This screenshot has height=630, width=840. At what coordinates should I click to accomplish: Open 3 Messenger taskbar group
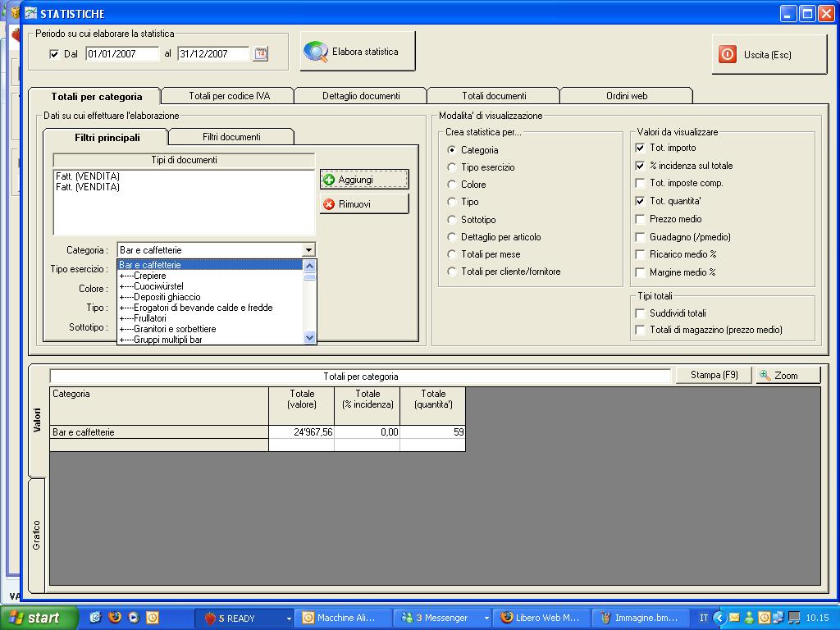click(x=444, y=619)
